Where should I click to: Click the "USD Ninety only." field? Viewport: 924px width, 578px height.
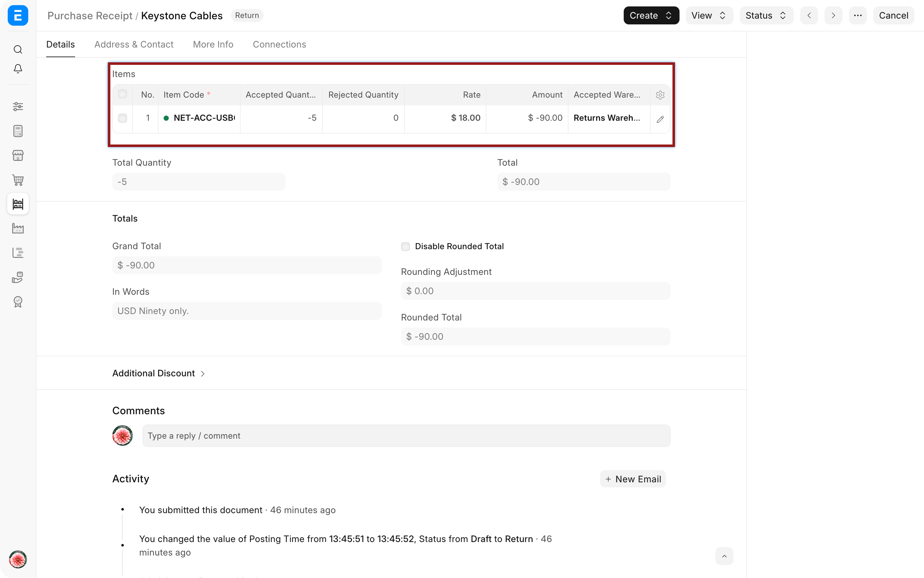coord(247,311)
